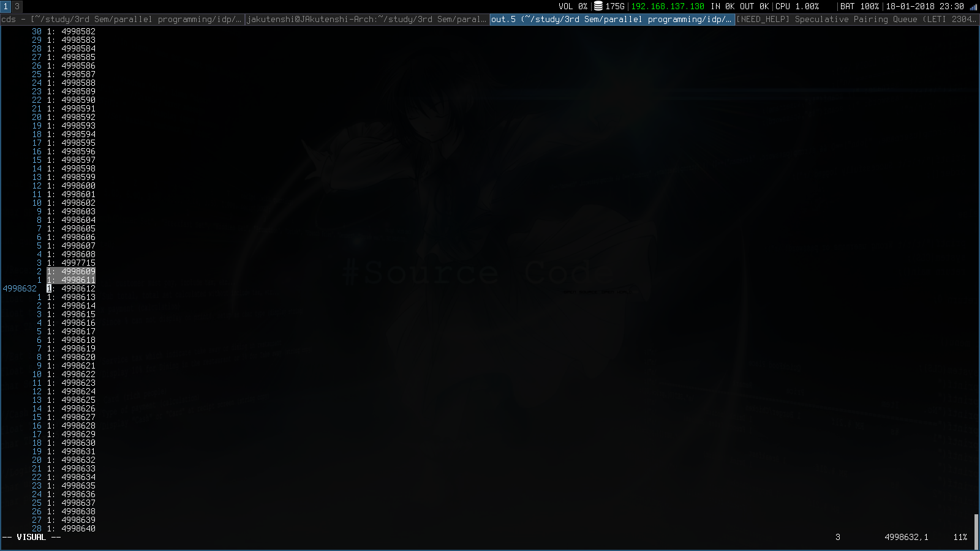Click the highlighted line '1: 4998609'
The image size is (980, 551).
[x=71, y=271]
